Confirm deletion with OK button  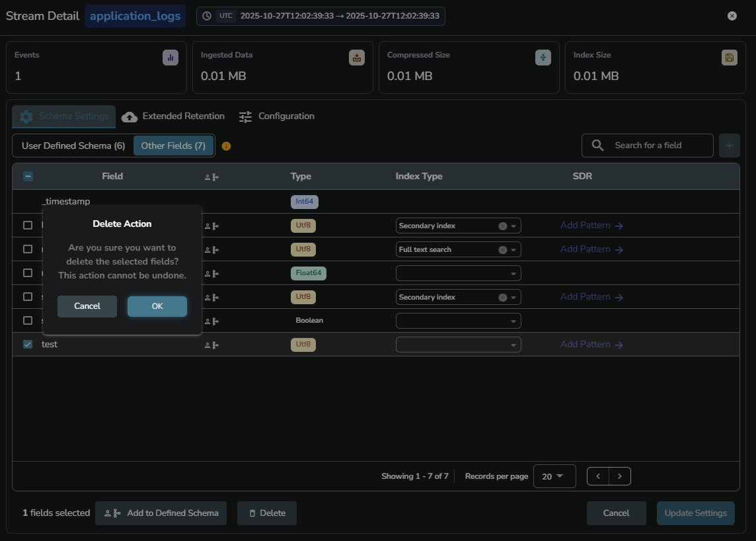157,306
